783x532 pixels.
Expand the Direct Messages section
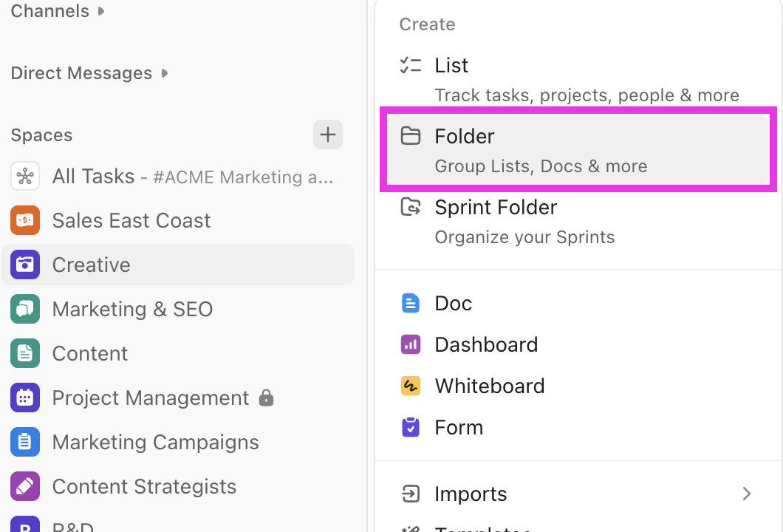[164, 72]
